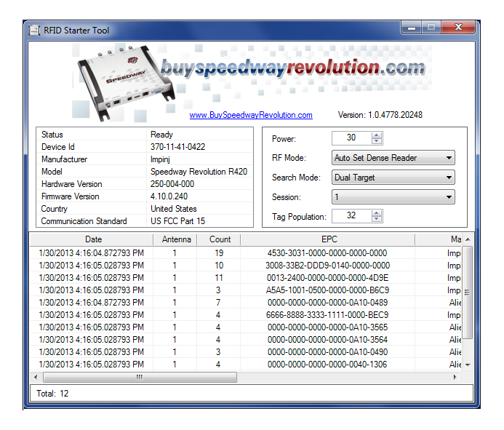Sort by the Date column header
504x430 pixels.
(92, 239)
